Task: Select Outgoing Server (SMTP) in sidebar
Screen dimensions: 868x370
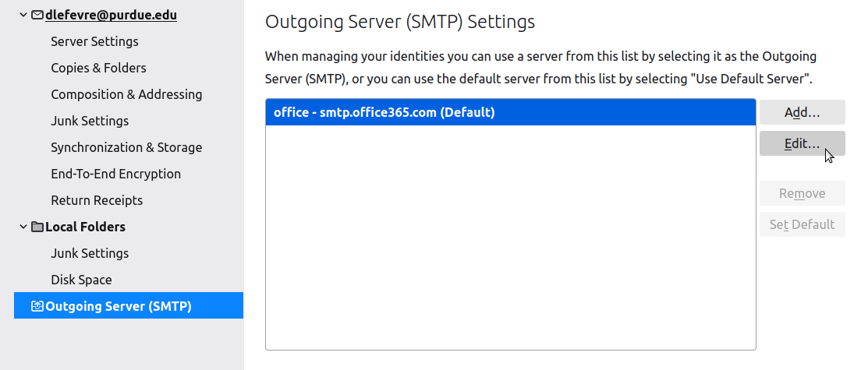Action: tap(119, 306)
